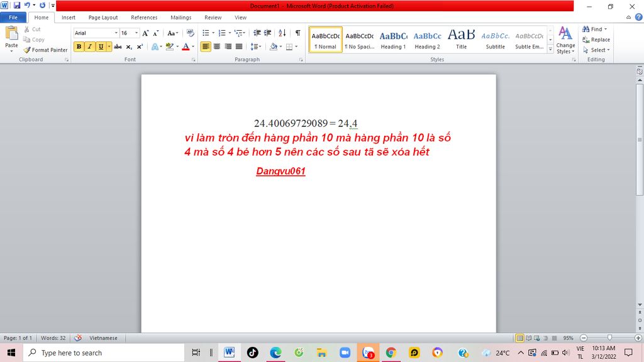Open TikTok from the taskbar
This screenshot has width=644, height=362.
[x=253, y=353]
